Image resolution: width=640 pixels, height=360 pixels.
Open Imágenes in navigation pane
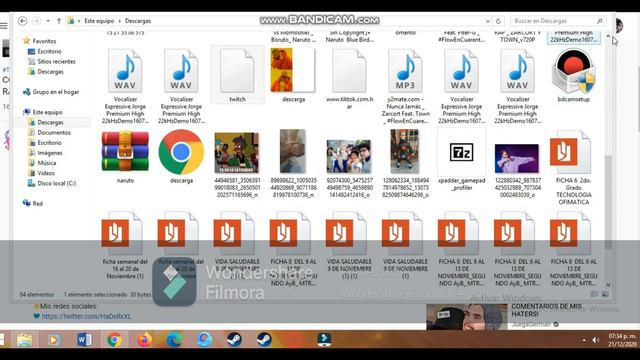click(50, 153)
